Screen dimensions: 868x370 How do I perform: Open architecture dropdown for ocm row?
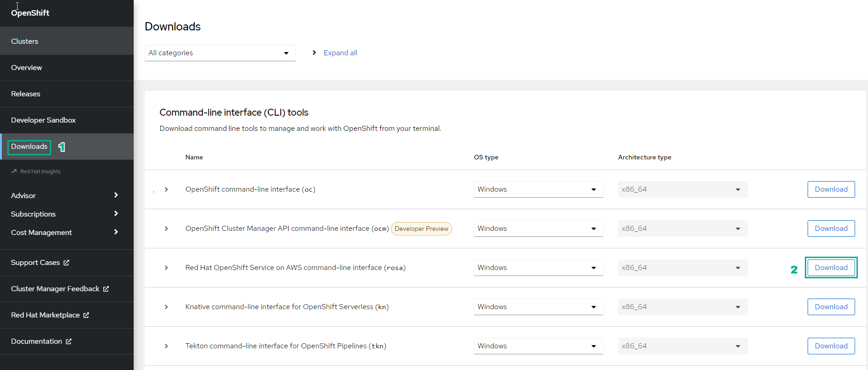[683, 229]
